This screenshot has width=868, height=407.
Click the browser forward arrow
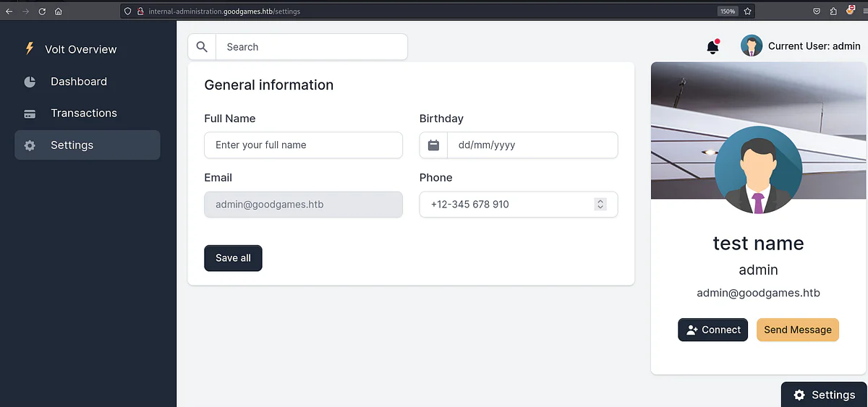[x=26, y=11]
